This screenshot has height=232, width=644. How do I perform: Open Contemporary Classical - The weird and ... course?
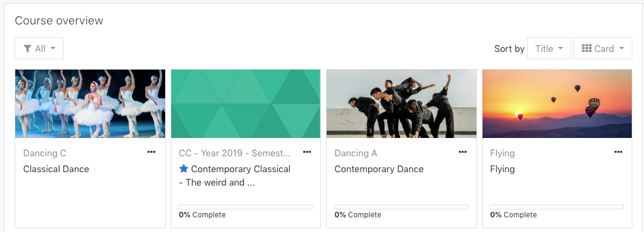point(235,175)
